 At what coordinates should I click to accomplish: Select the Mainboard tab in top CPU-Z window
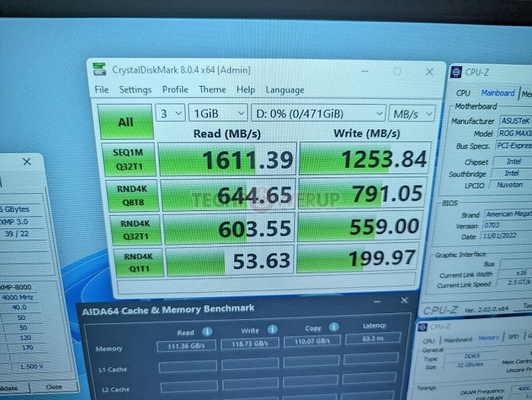click(498, 93)
